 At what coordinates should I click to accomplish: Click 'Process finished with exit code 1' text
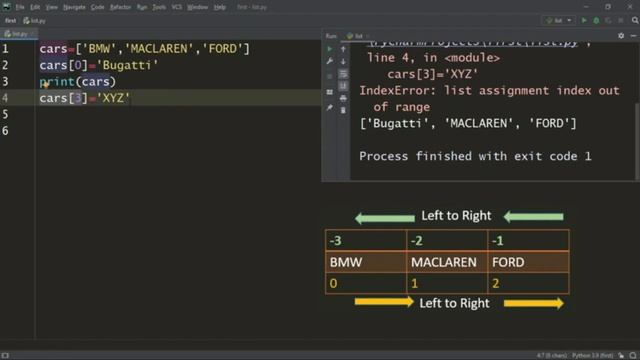coord(475,156)
